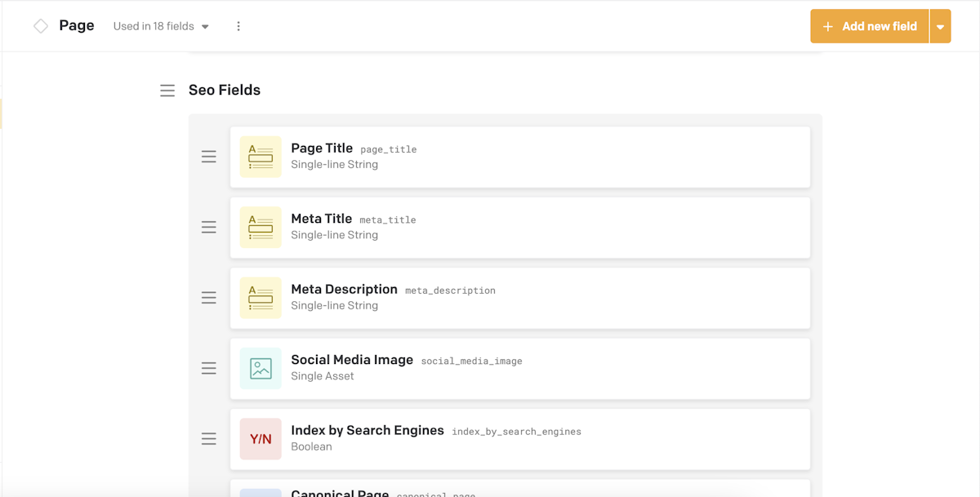Click the Meta Title string field icon
The width and height of the screenshot is (980, 497).
[x=261, y=227]
